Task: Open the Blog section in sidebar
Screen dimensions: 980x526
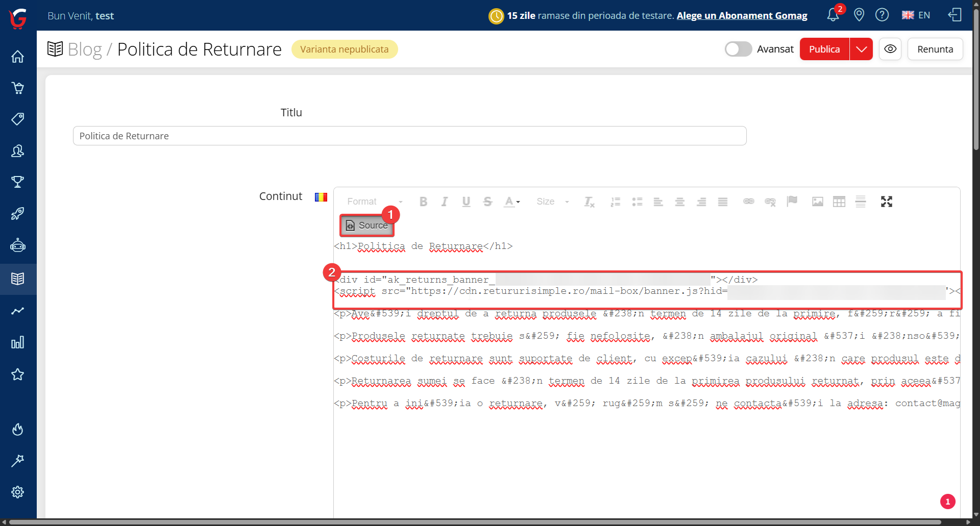Action: pos(18,279)
